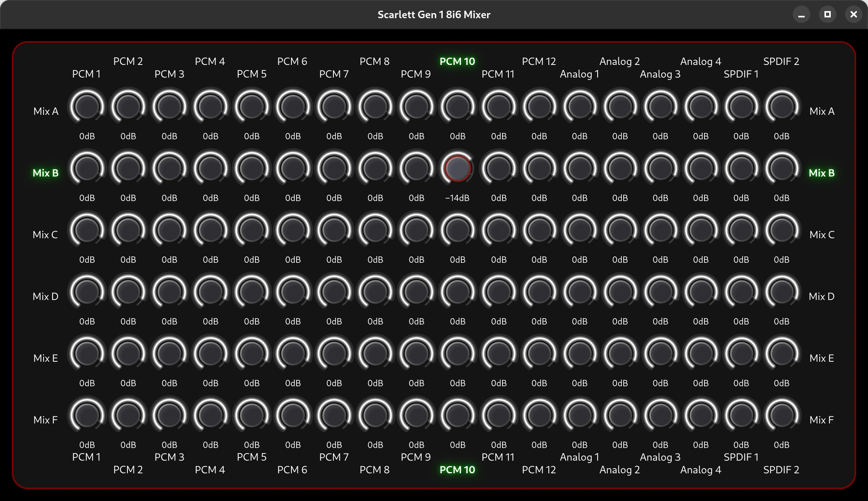Image resolution: width=868 pixels, height=501 pixels.
Task: Click the top PCM 5 column header
Action: [x=252, y=74]
